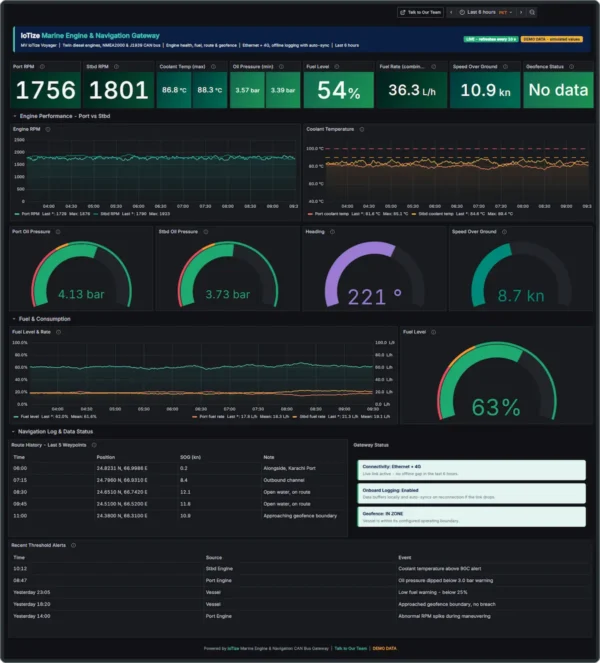600x663 pixels.
Task: Click the Port Oil Pressure 4.13 bar gauge
Action: pyautogui.click(x=81, y=274)
